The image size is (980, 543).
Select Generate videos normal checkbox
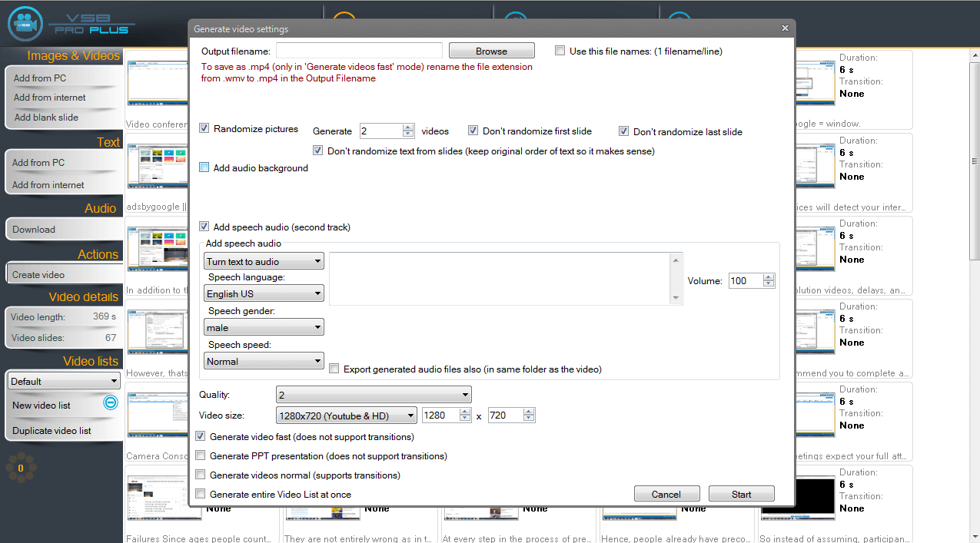(x=201, y=475)
